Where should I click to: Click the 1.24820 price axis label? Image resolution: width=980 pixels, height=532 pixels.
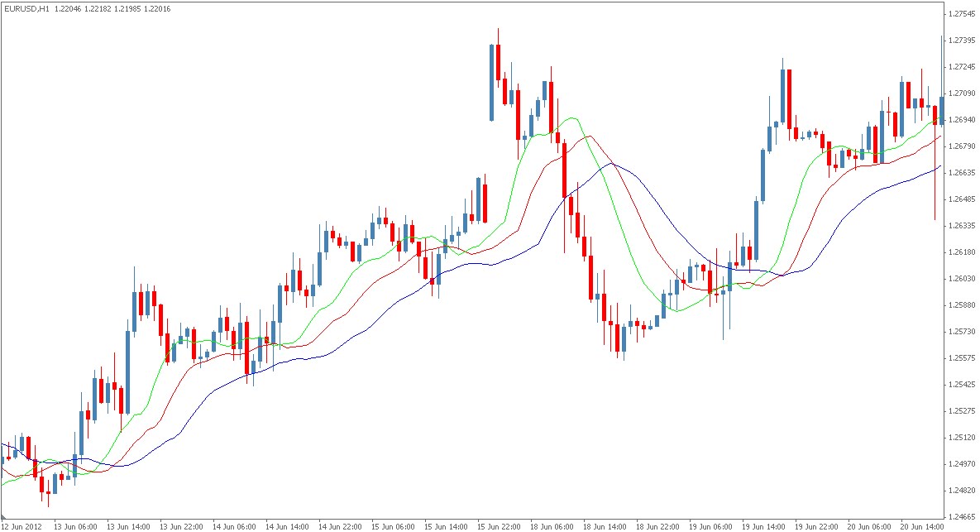tap(962, 491)
